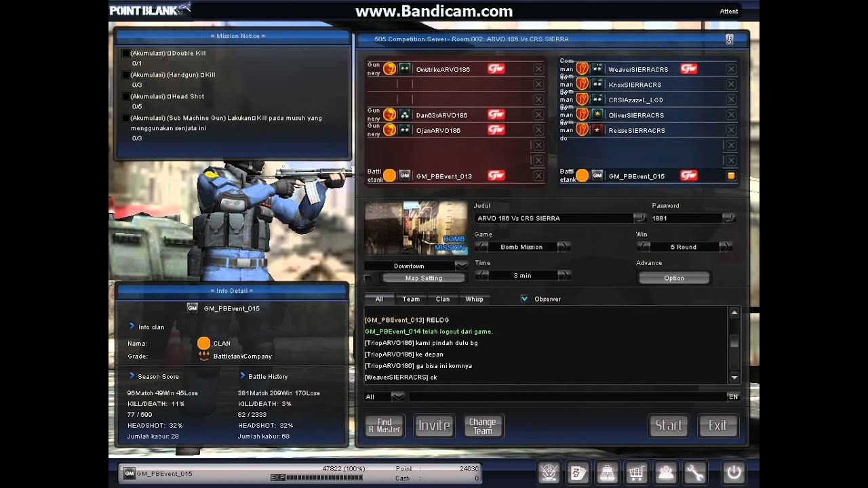
Task: Open the inventory backpack icon
Action: (607, 472)
